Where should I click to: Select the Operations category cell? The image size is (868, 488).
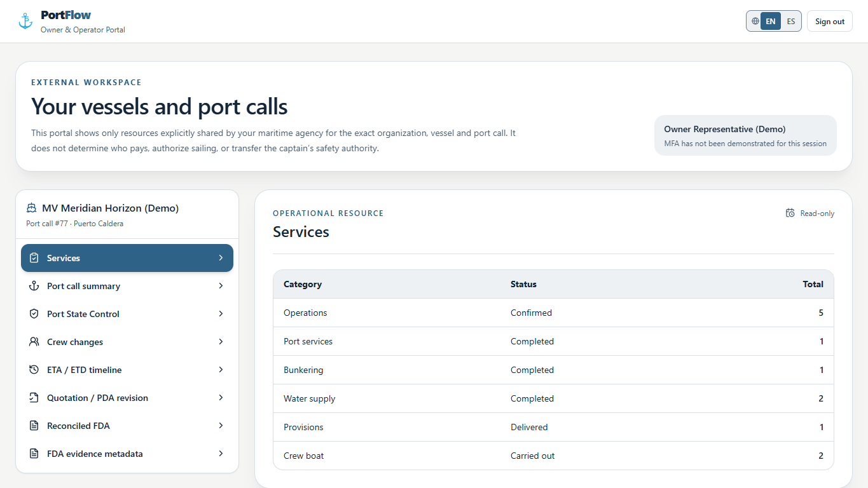(x=305, y=313)
